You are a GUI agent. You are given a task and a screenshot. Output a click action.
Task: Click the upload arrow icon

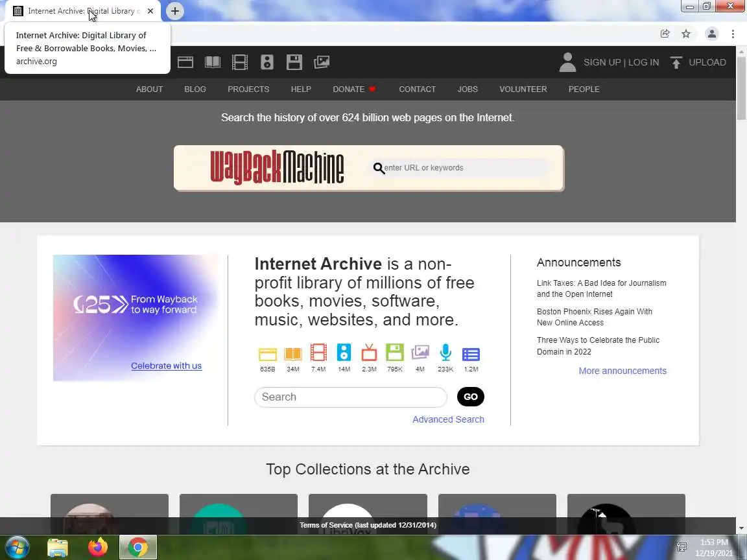pyautogui.click(x=676, y=62)
